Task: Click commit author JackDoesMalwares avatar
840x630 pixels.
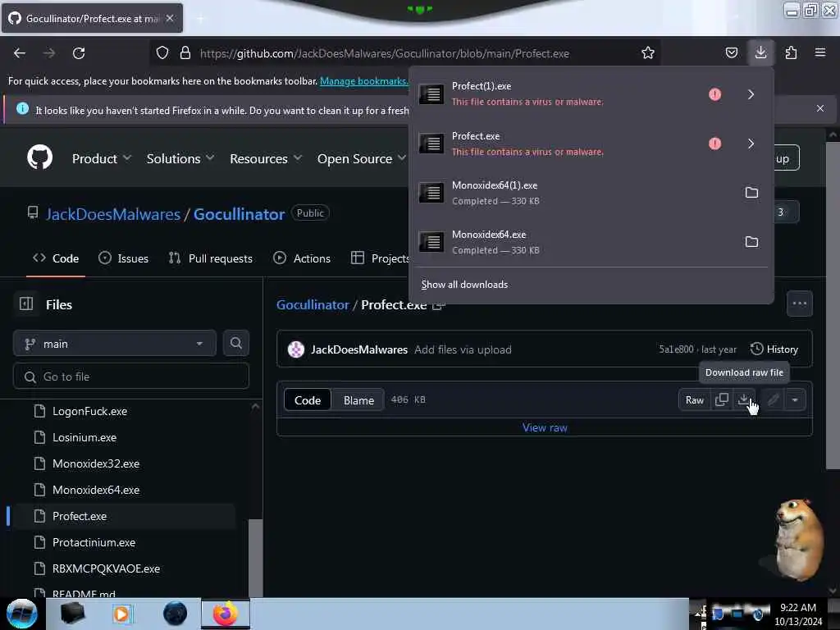Action: (295, 349)
